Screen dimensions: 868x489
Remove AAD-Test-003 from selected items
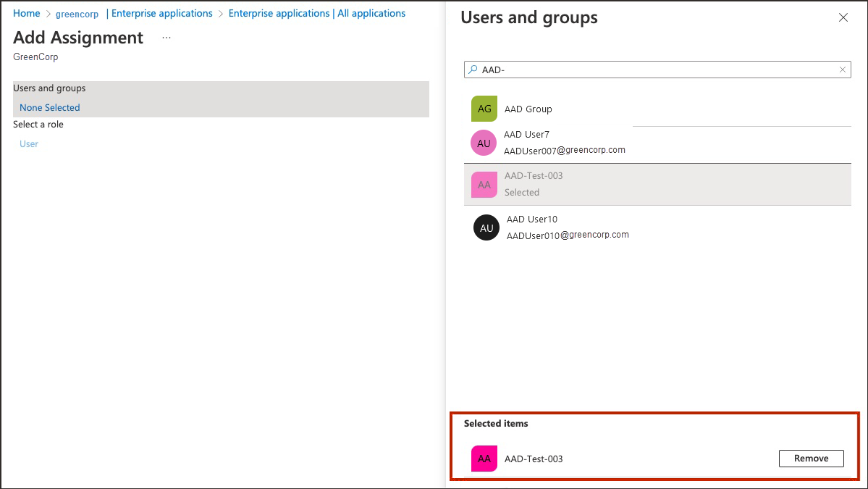(811, 458)
